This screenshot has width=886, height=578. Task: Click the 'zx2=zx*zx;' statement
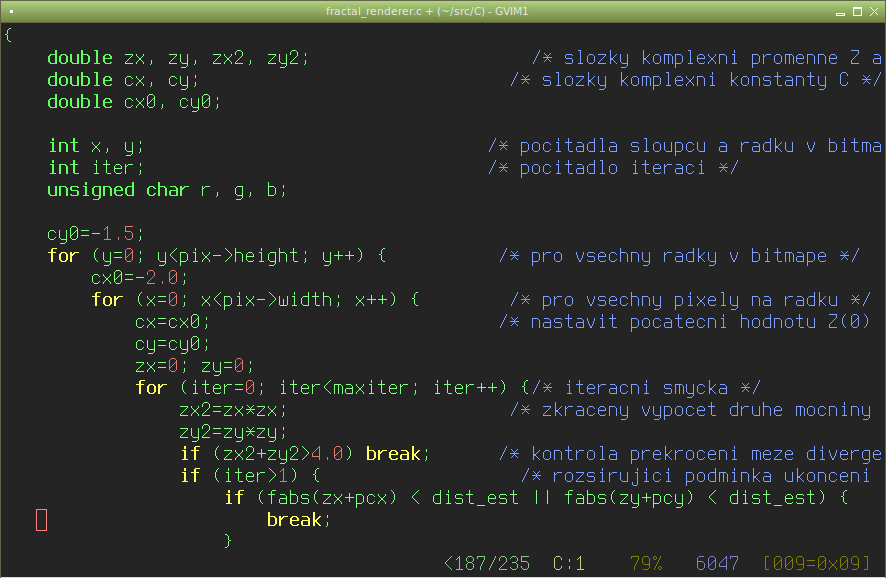233,410
